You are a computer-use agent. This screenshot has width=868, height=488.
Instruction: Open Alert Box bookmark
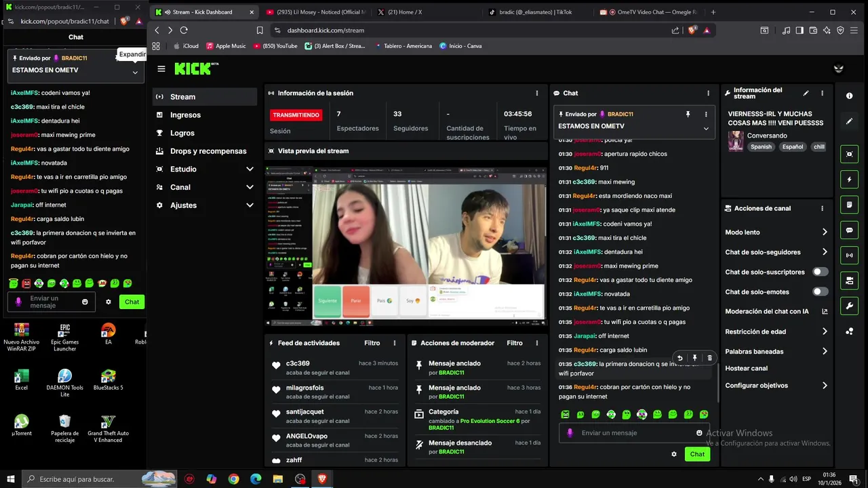(x=334, y=46)
